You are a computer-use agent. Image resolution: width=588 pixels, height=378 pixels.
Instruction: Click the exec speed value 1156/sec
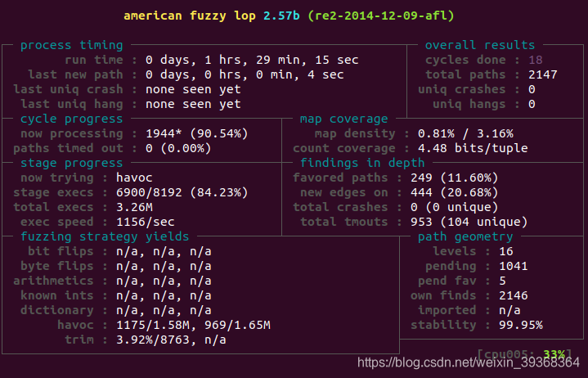[x=145, y=222]
